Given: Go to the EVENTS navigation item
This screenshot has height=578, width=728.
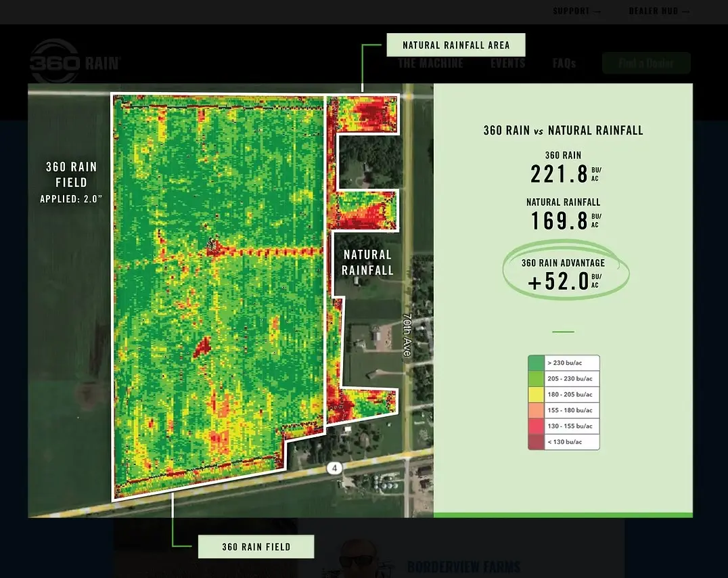Looking at the screenshot, I should point(507,63).
